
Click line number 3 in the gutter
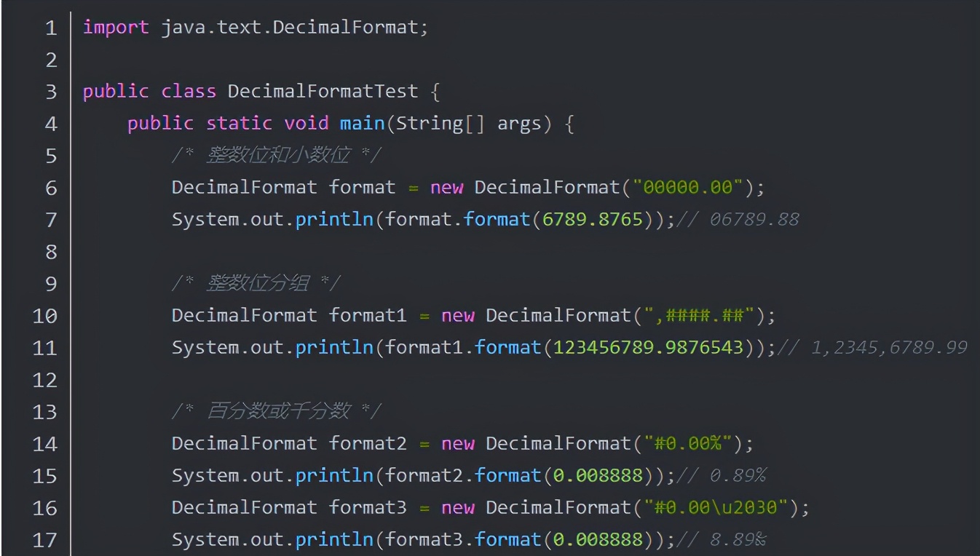(x=50, y=92)
